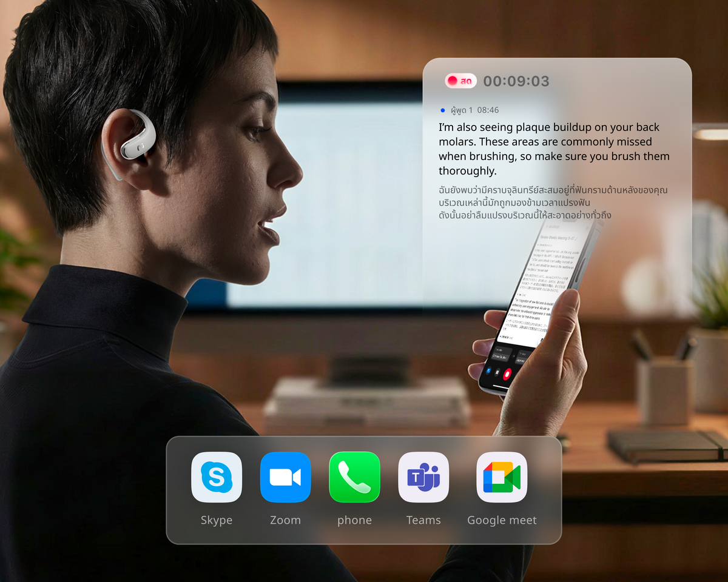Click the "phone" label
728x582 pixels.
pyautogui.click(x=354, y=520)
